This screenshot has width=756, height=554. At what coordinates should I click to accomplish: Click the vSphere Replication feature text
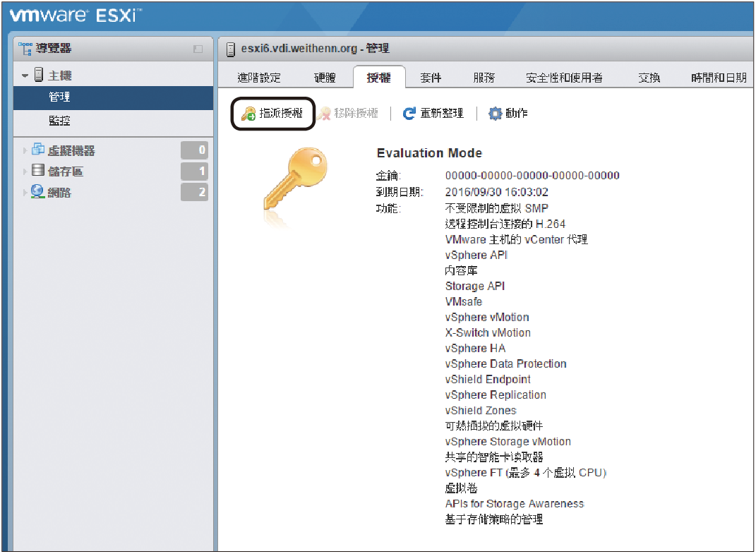click(496, 395)
